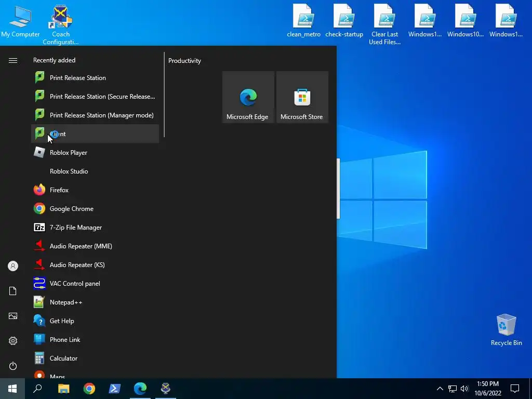
Task: Click the taskbar clock showing 1:50 PM
Action: pos(488,389)
